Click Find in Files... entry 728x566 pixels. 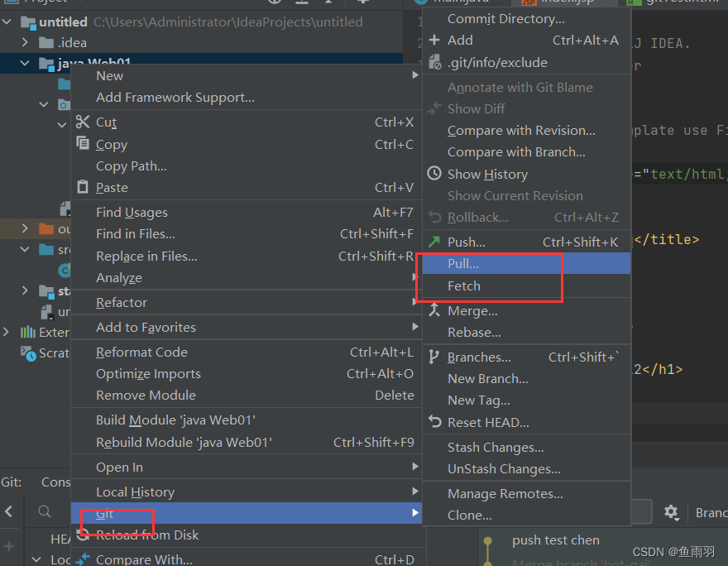pos(246,233)
